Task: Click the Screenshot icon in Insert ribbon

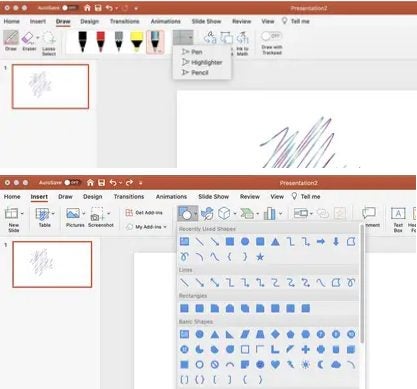Action: tap(97, 214)
